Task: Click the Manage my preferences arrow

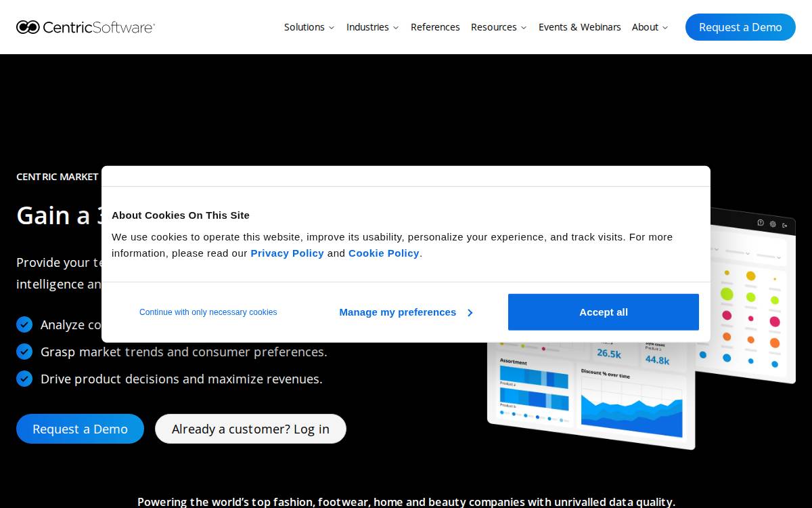Action: [470, 313]
